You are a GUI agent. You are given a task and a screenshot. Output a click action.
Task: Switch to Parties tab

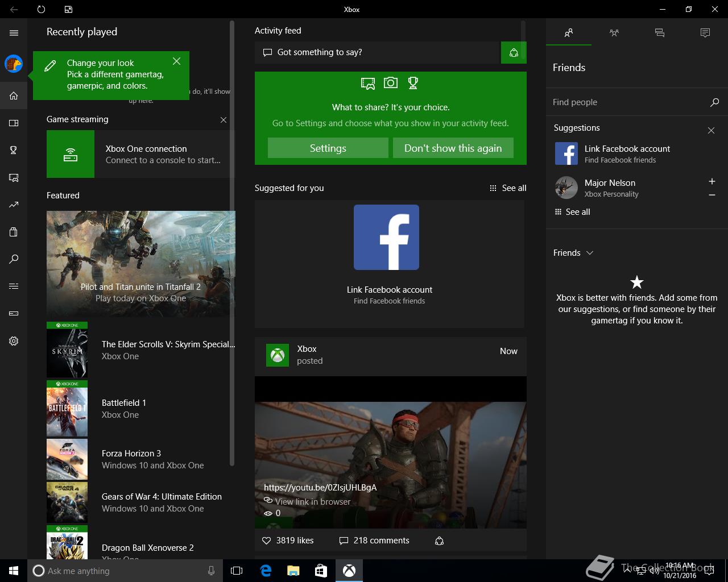point(614,33)
